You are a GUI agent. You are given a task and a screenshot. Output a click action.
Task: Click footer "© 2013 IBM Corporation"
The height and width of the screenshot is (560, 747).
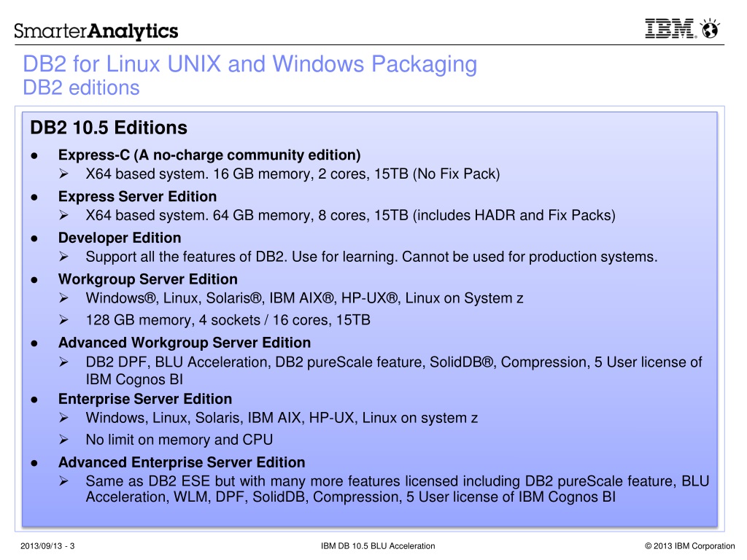pyautogui.click(x=690, y=546)
